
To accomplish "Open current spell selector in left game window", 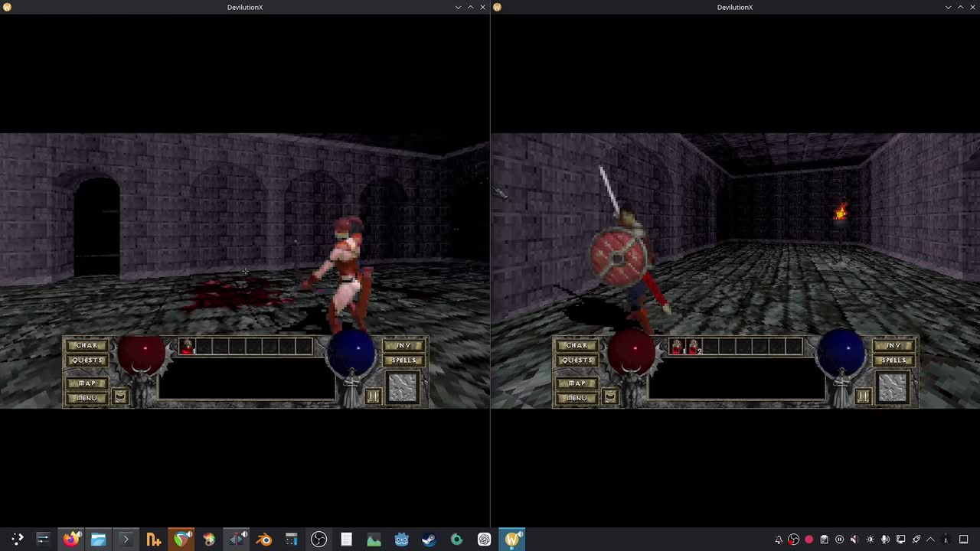I will pos(403,388).
